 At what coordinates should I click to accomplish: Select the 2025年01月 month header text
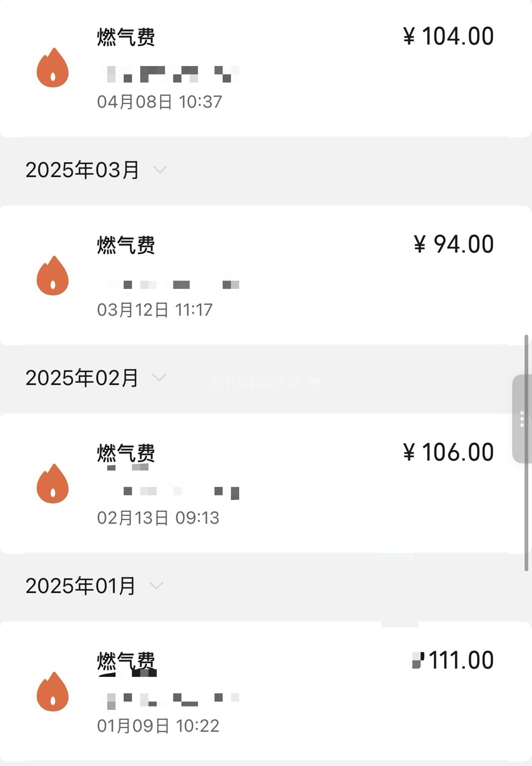click(80, 586)
